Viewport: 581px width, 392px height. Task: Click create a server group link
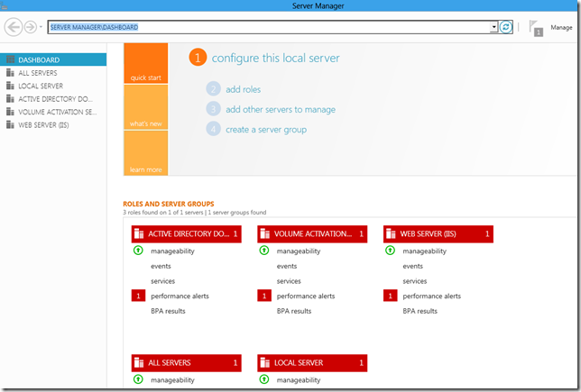[266, 130]
